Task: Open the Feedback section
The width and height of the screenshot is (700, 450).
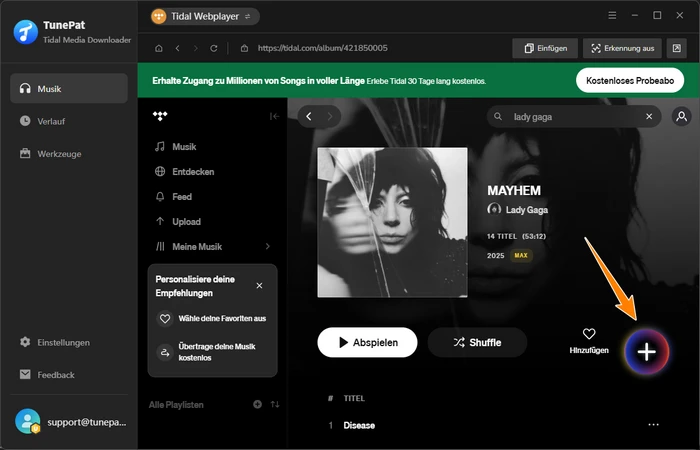Action: pyautogui.click(x=69, y=375)
